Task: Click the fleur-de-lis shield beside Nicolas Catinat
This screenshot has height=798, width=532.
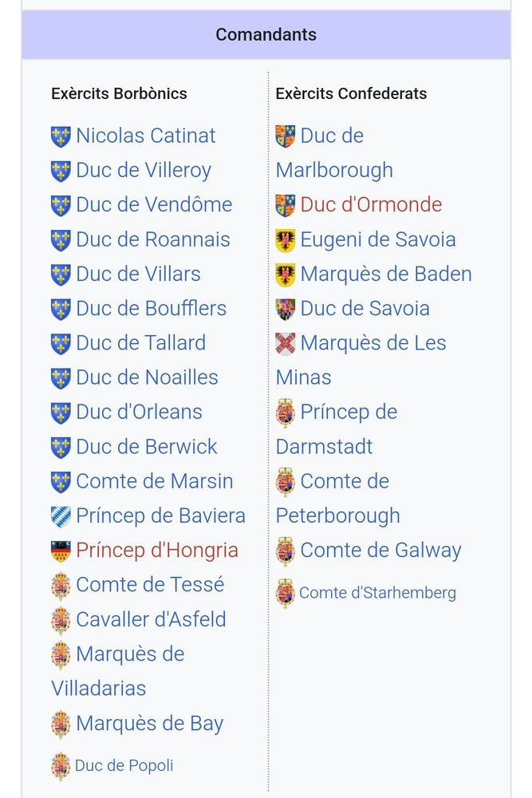Action: [61, 136]
